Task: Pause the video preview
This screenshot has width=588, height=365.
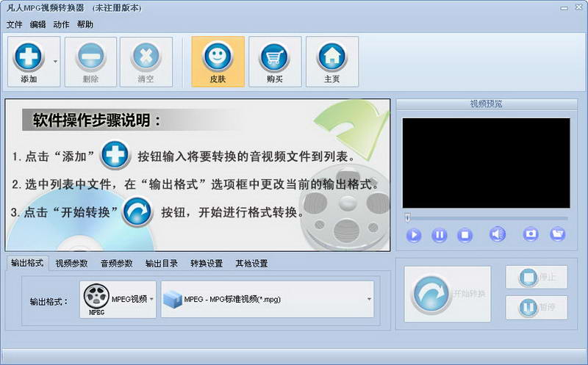Action: click(439, 235)
